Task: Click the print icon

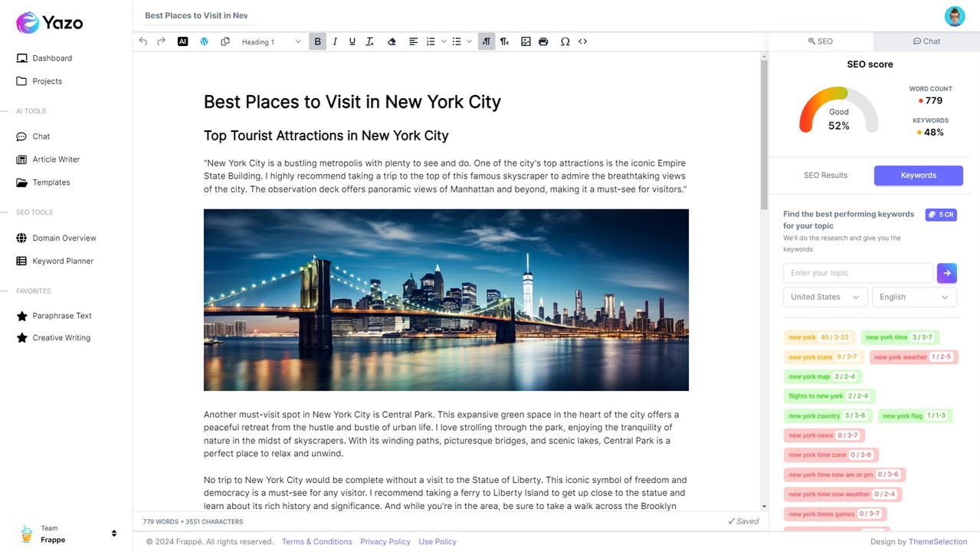Action: (543, 41)
